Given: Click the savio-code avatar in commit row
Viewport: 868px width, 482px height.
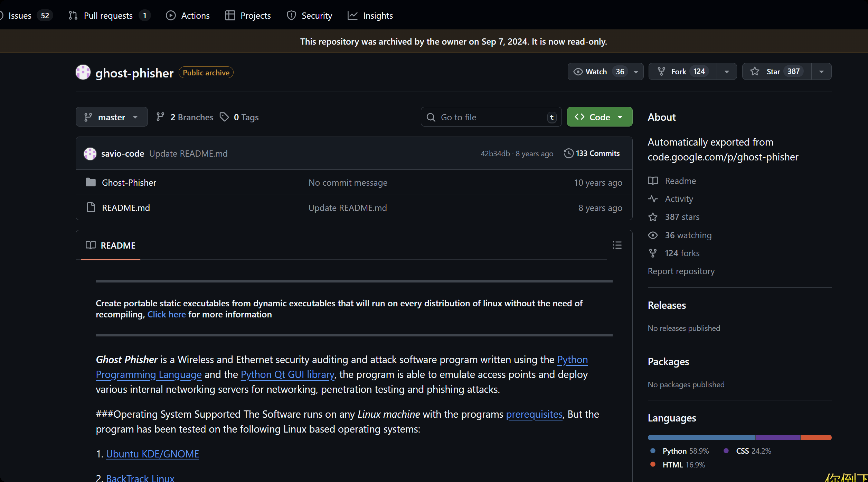Looking at the screenshot, I should click(90, 154).
